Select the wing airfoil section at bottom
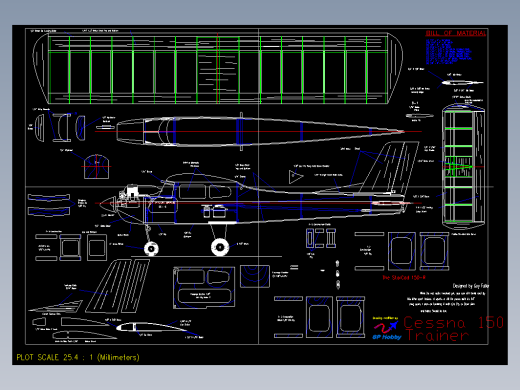The height and width of the screenshot is (390, 520). pyautogui.click(x=152, y=327)
